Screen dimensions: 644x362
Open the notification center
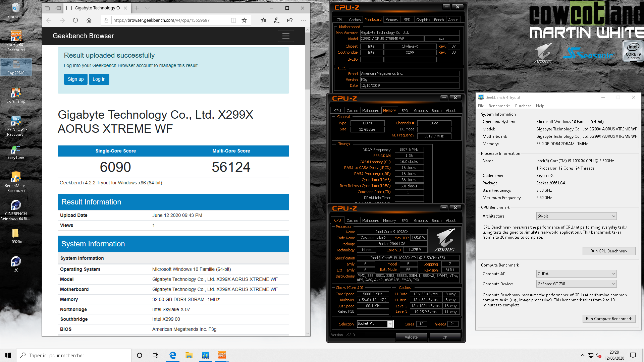[633, 355]
